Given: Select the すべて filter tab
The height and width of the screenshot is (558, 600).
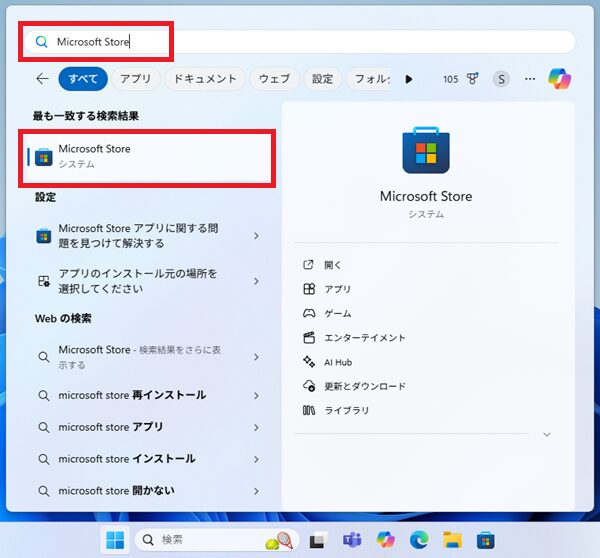Looking at the screenshot, I should click(x=83, y=79).
